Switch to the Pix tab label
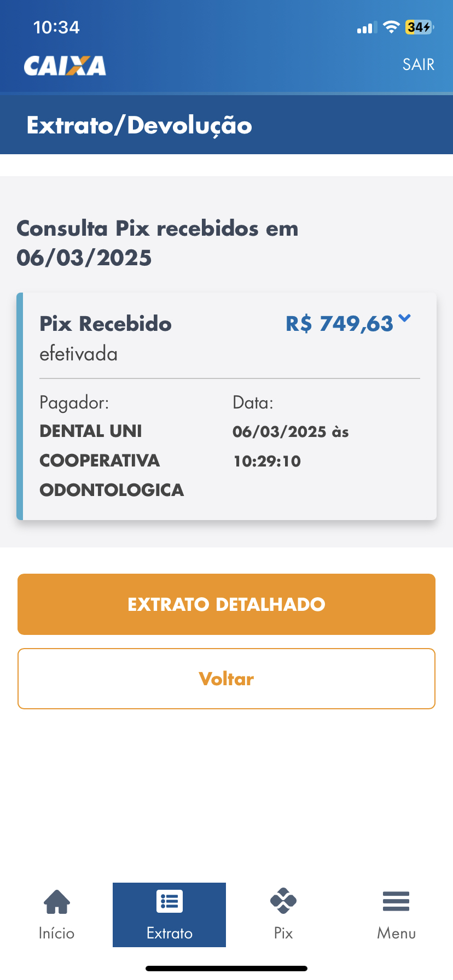 [283, 933]
